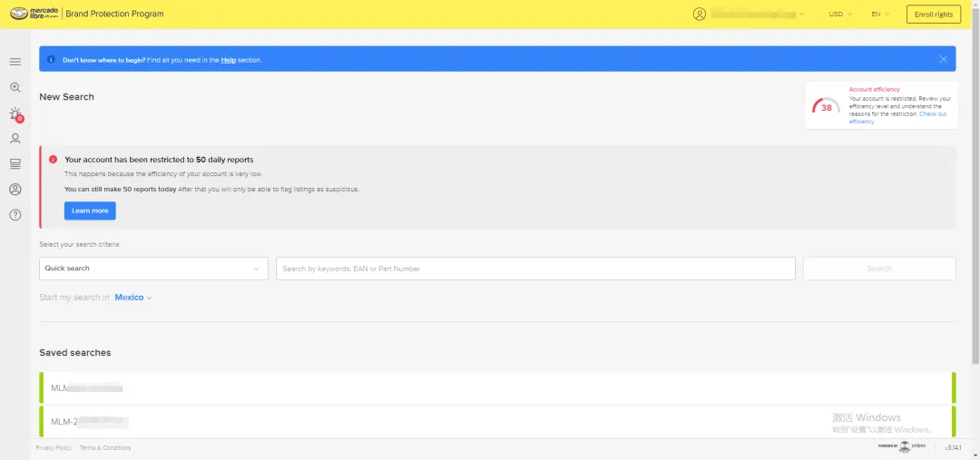Click the Mercado Libre logo

point(34,14)
